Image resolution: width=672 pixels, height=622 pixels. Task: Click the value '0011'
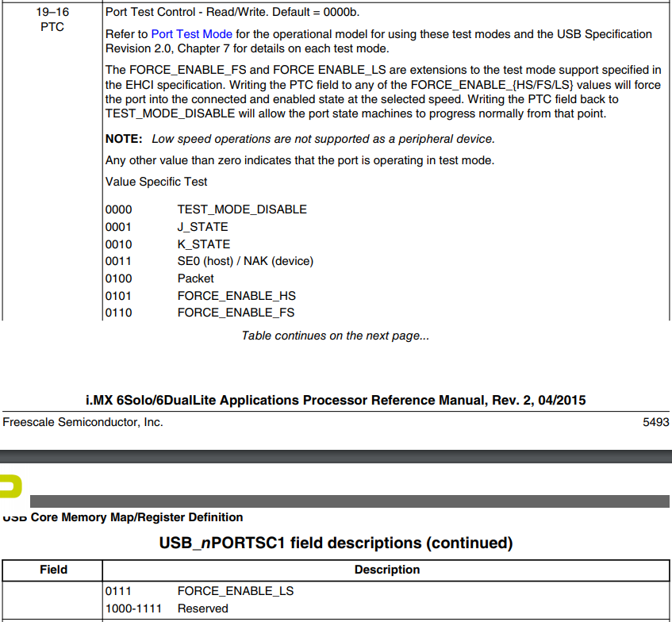pyautogui.click(x=119, y=261)
